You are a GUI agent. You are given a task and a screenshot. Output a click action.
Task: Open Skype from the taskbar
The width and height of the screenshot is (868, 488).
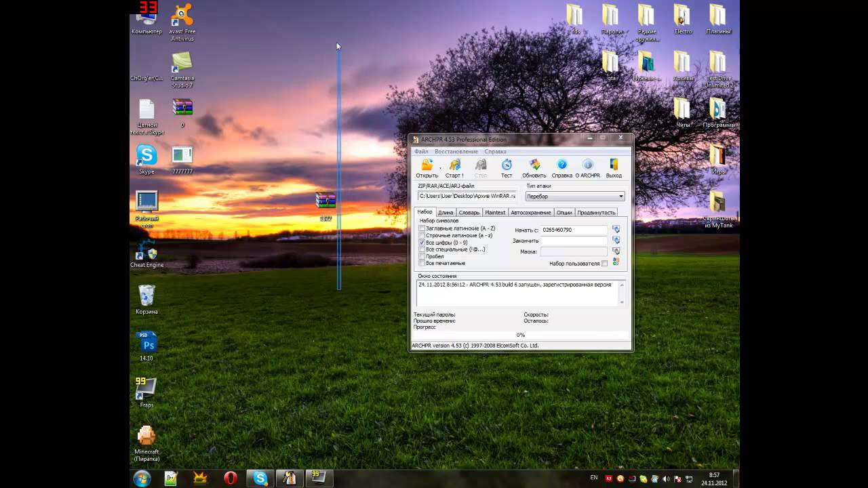(260, 478)
